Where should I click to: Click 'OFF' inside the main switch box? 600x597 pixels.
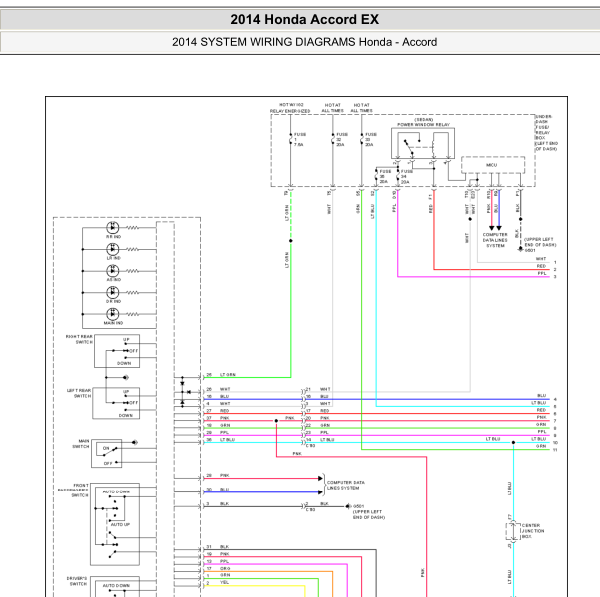point(108,463)
